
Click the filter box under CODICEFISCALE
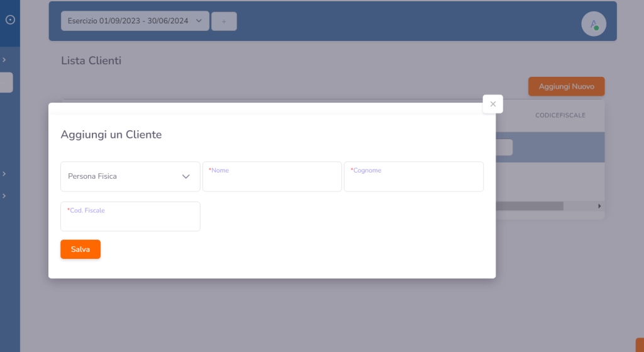(x=504, y=147)
